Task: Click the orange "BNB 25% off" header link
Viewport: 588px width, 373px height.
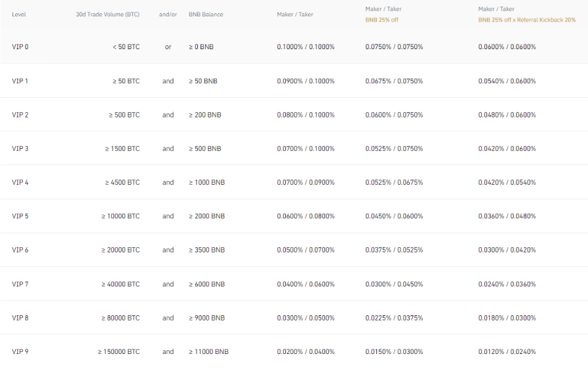Action: coord(383,20)
